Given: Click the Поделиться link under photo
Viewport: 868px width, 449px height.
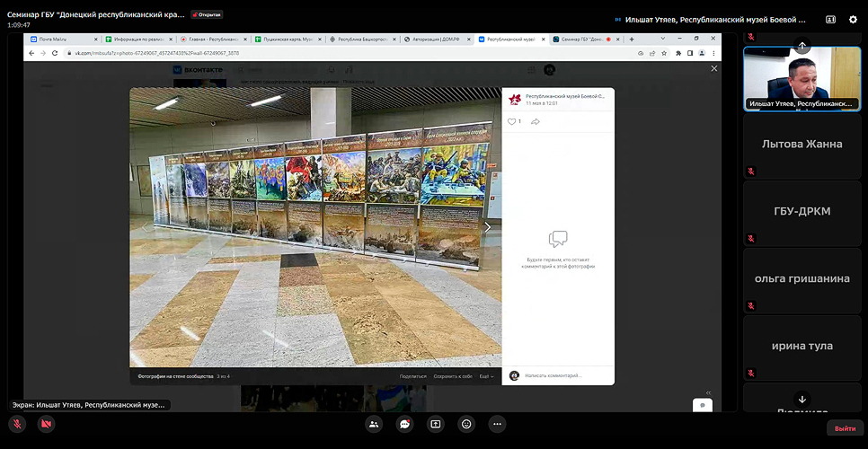Looking at the screenshot, I should click(413, 376).
